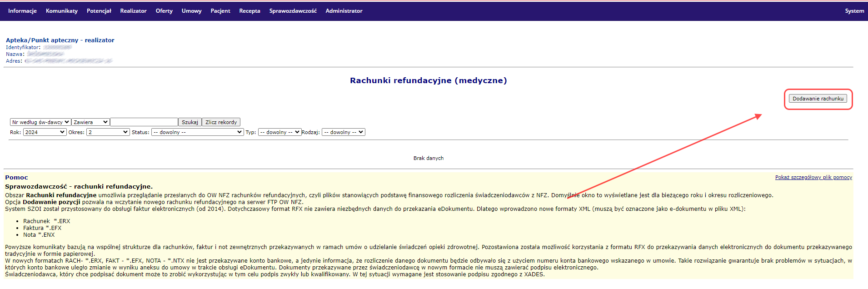
Task: Open the Rok year dropdown
Action: click(45, 132)
